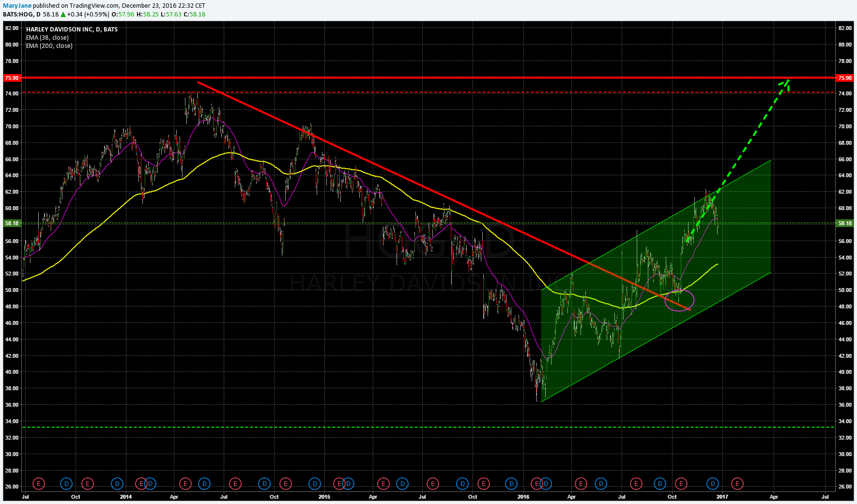Click the E earnings marker just after Oct 2014
The height and width of the screenshot is (504, 857).
(285, 483)
